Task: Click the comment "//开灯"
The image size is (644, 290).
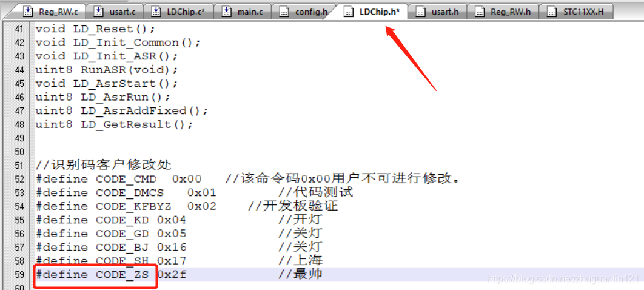Action: 300,220
